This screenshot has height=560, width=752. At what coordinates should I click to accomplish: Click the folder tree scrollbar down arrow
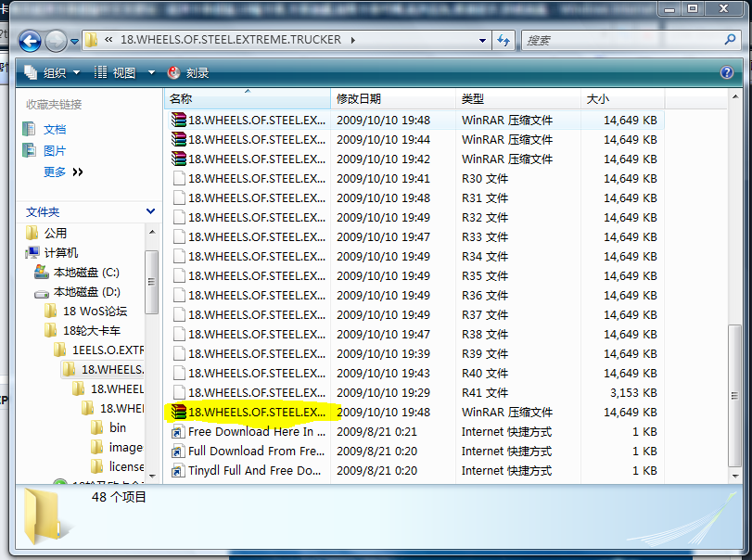click(152, 477)
